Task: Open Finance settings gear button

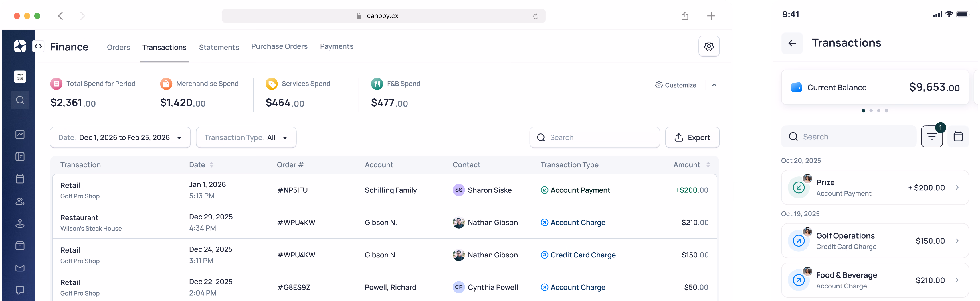Action: pyautogui.click(x=709, y=46)
